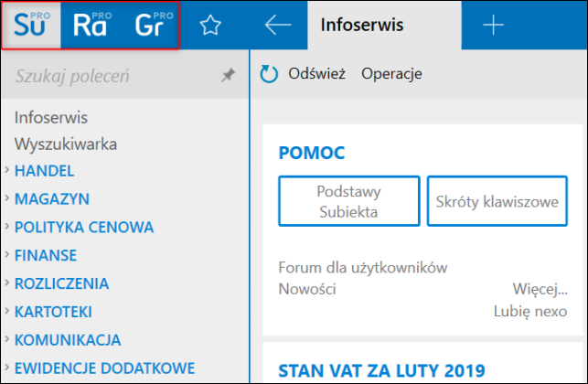Expand the HANDEL section

tap(44, 170)
